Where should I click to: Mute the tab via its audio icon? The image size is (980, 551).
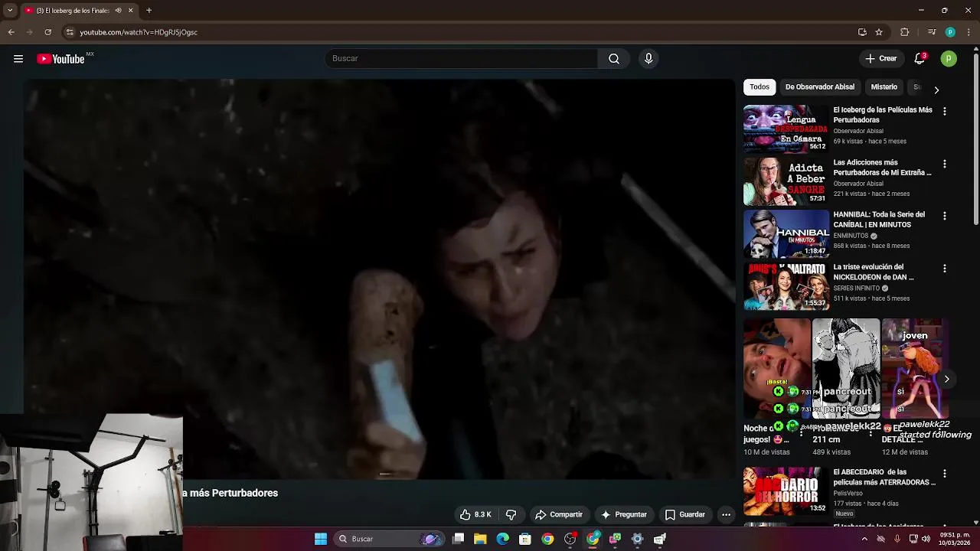coord(118,11)
